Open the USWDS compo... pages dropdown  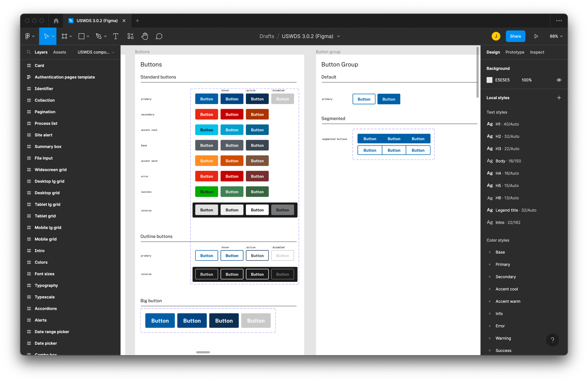[x=96, y=52]
